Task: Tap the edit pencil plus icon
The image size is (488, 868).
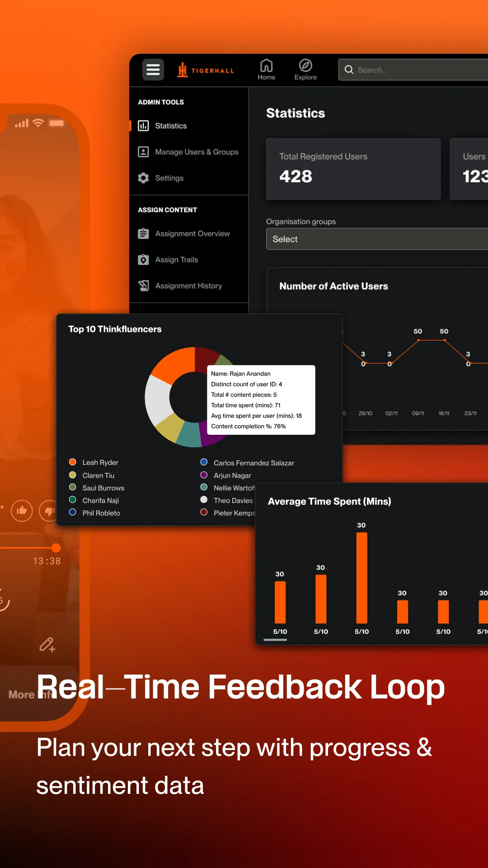Action: [x=47, y=645]
